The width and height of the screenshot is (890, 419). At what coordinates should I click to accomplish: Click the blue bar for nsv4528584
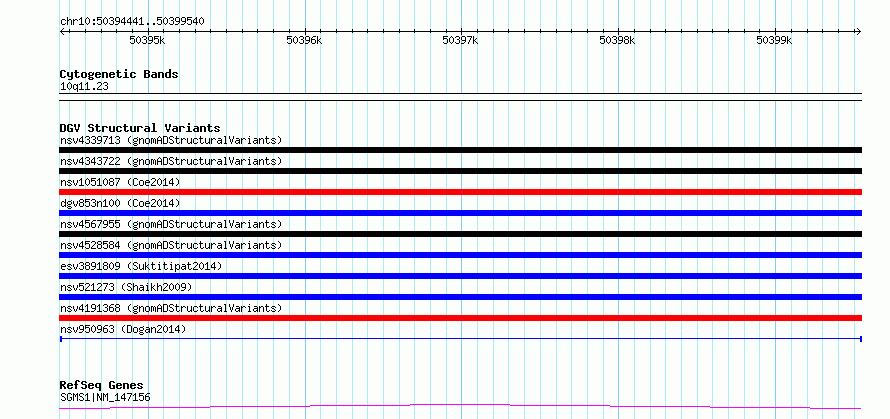(461, 255)
